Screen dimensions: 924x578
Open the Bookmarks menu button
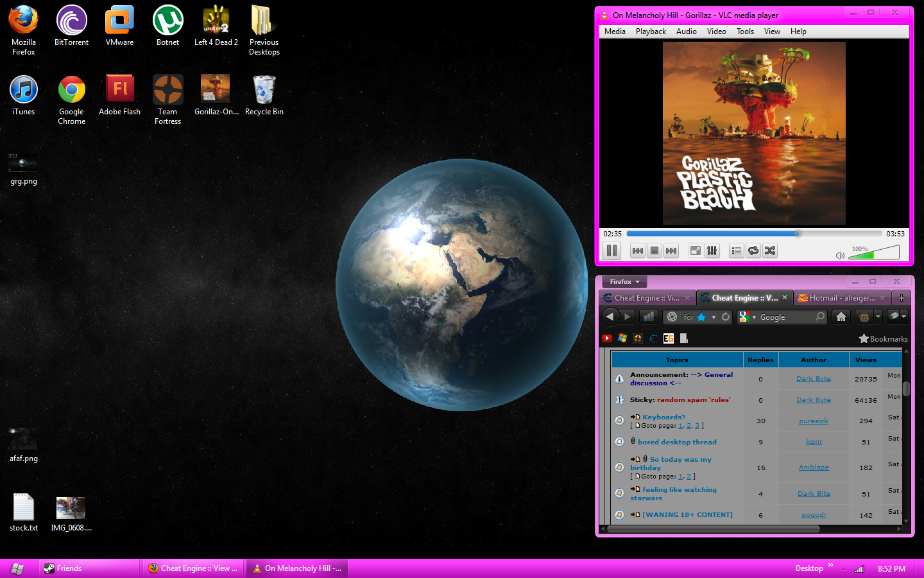tap(884, 338)
